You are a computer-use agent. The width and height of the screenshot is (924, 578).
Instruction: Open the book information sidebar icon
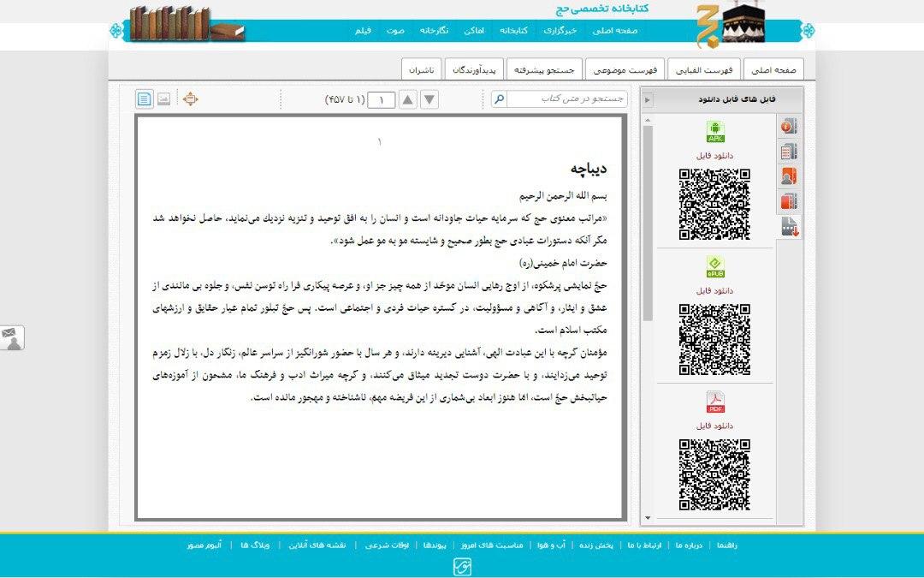(x=789, y=127)
